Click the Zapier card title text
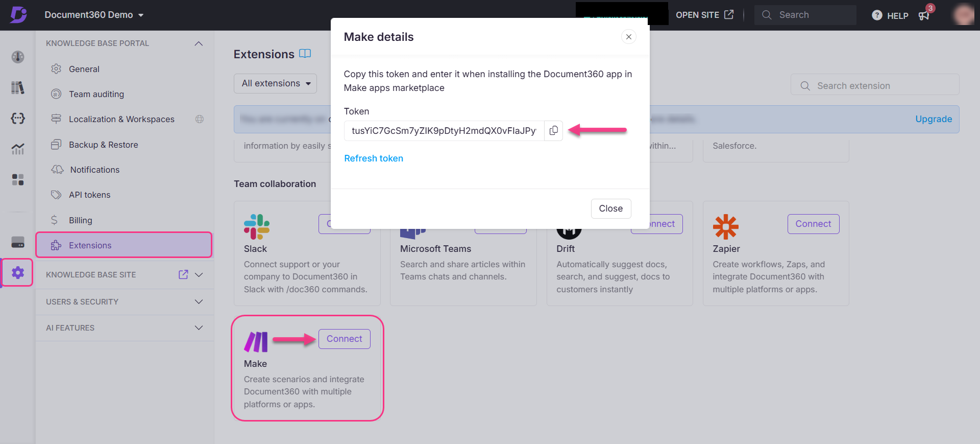 pyautogui.click(x=726, y=249)
